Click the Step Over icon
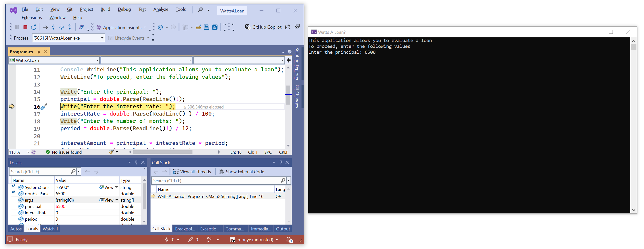This screenshot has height=249, width=644. [x=61, y=27]
